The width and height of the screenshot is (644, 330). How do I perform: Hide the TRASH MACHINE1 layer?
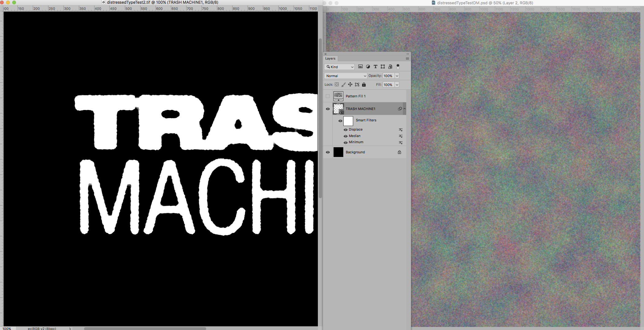(328, 109)
